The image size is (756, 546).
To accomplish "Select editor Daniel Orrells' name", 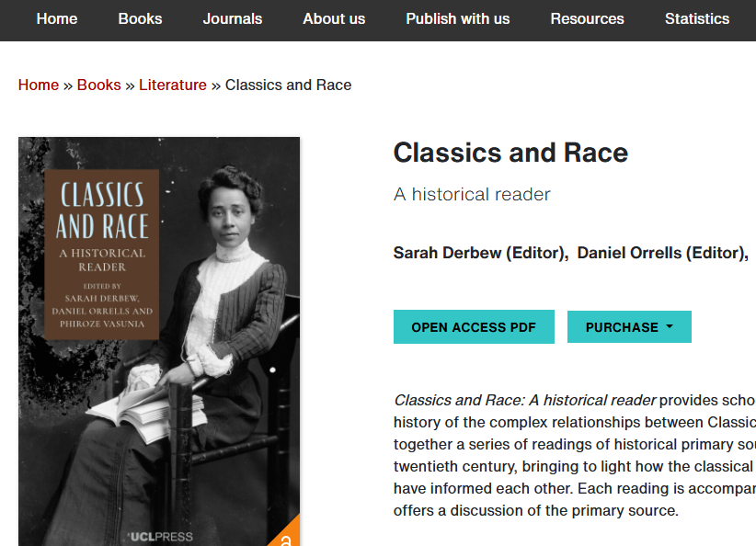I will point(660,253).
